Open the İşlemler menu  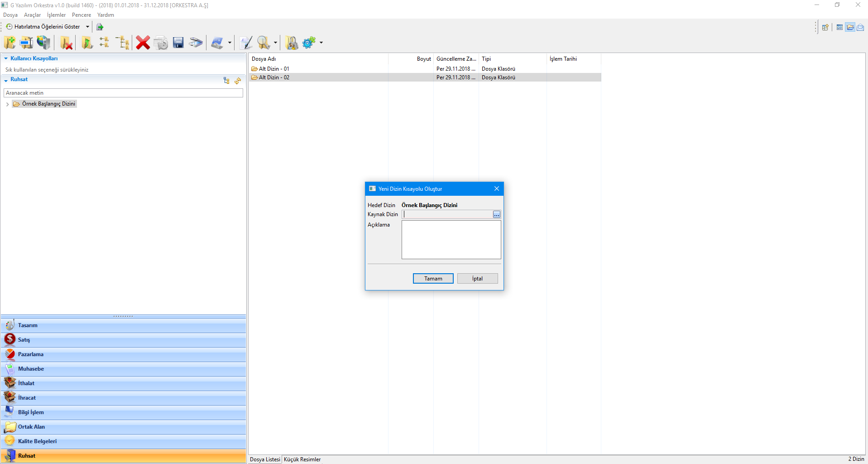(56, 15)
